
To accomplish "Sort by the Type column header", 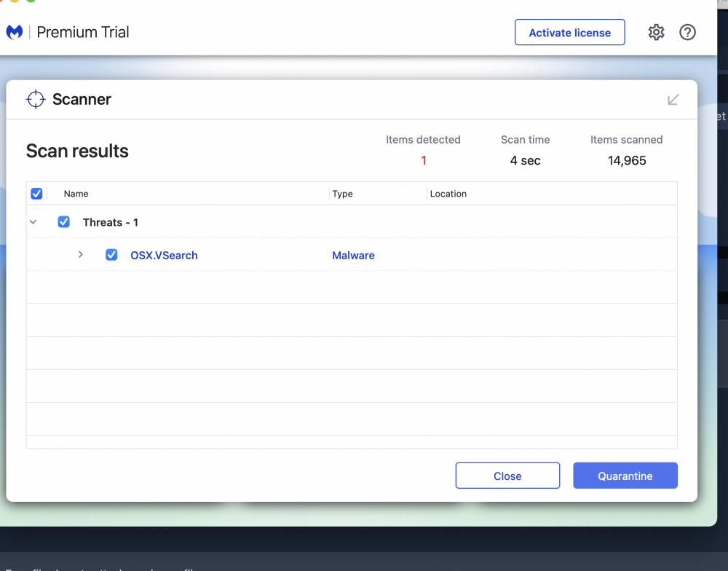I will tap(342, 194).
